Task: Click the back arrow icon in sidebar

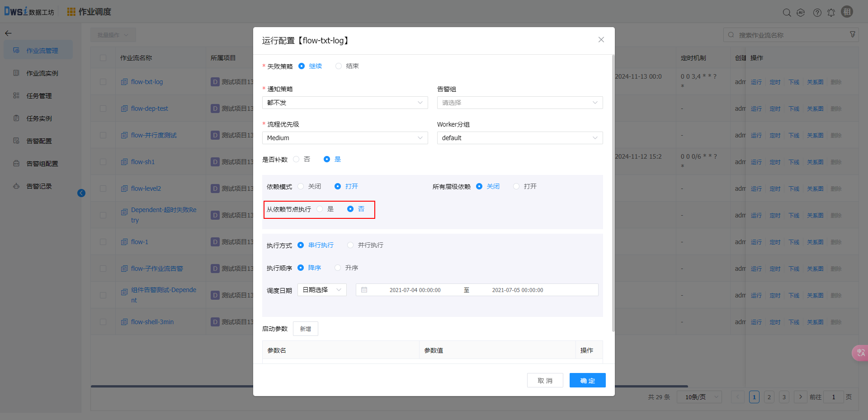Action: click(8, 33)
